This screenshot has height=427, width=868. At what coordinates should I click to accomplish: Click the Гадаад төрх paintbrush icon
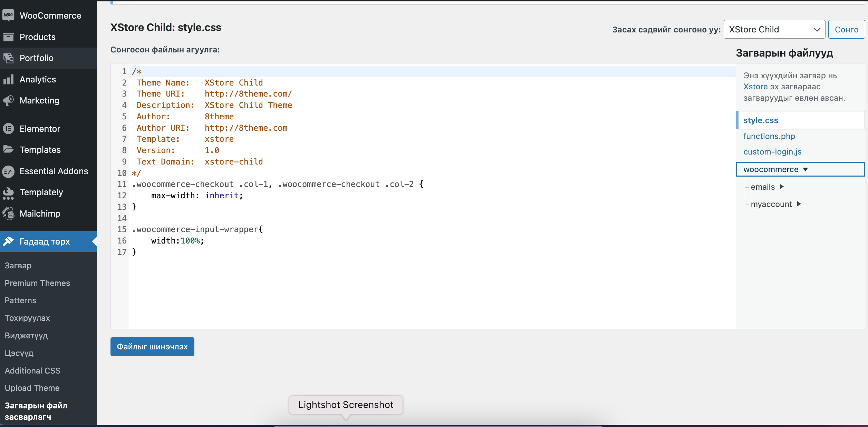point(8,241)
